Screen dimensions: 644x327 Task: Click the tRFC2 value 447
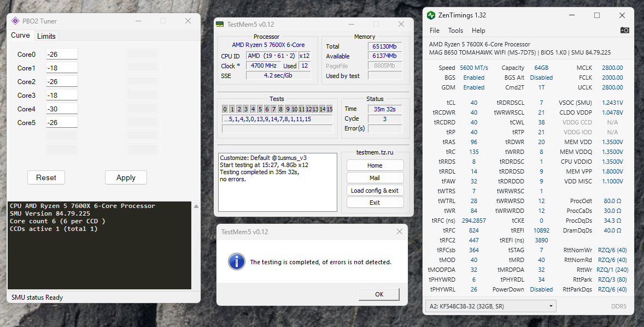(x=474, y=240)
